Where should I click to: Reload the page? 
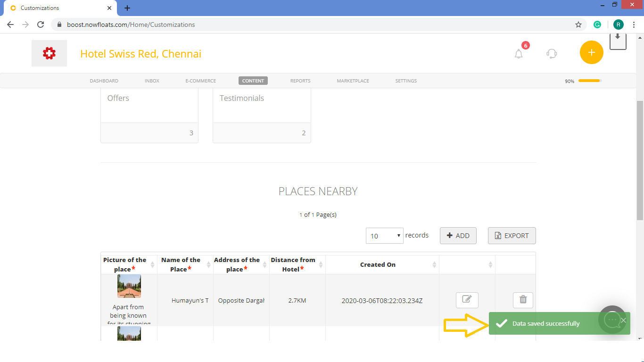click(x=41, y=25)
